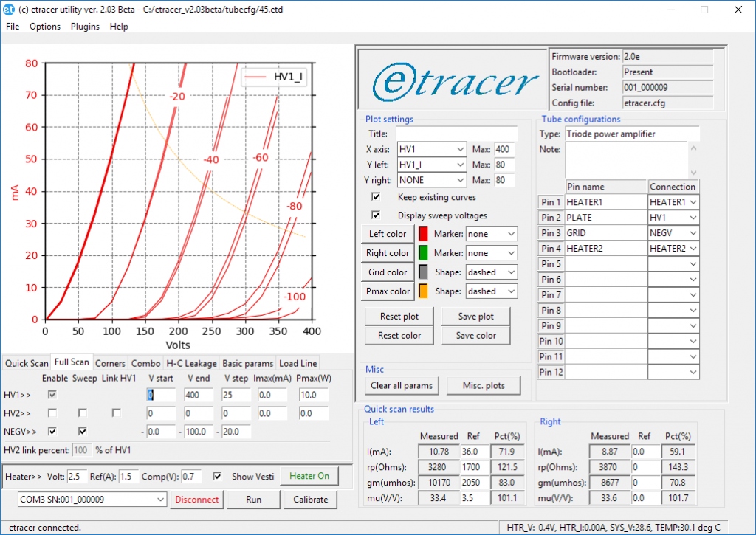The width and height of the screenshot is (756, 535).
Task: Click the HV1 Pmax(W) field
Action: [x=313, y=395]
